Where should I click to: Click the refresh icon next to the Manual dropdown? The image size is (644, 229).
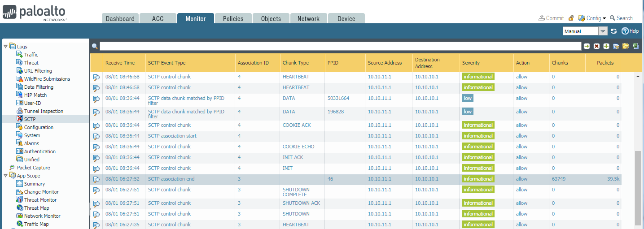click(x=613, y=31)
